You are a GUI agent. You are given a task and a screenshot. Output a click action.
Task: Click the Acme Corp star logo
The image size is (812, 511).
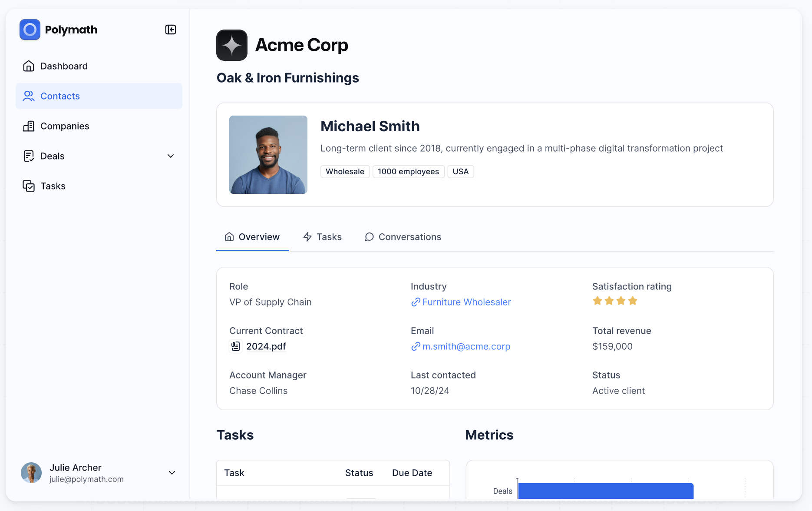click(x=232, y=45)
